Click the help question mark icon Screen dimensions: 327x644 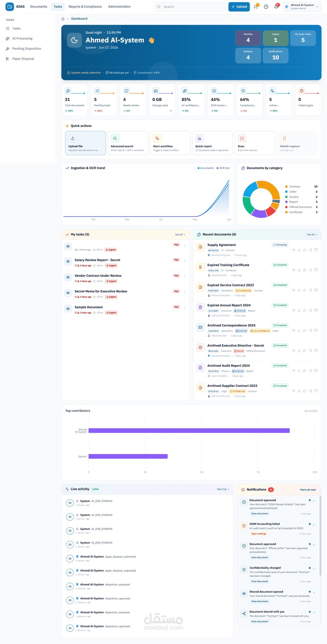point(266,7)
